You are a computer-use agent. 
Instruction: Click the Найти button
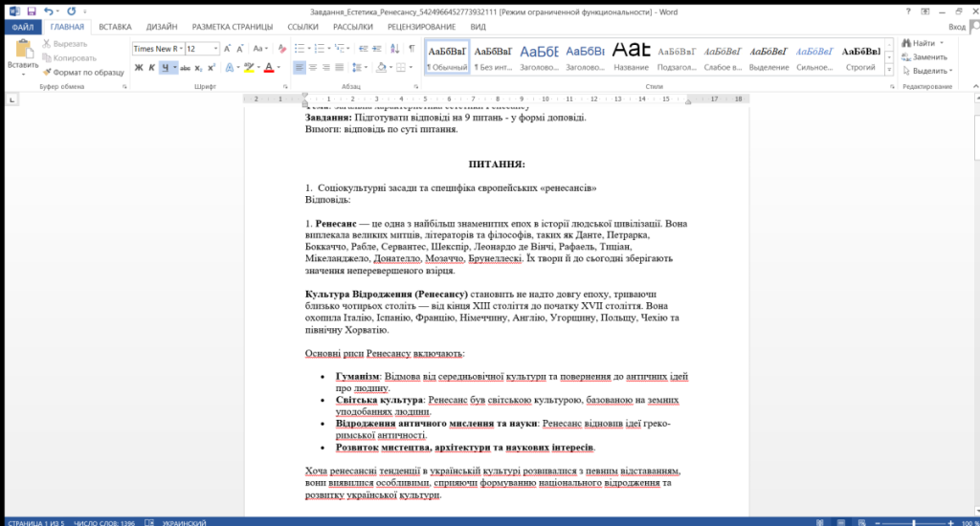click(x=923, y=43)
